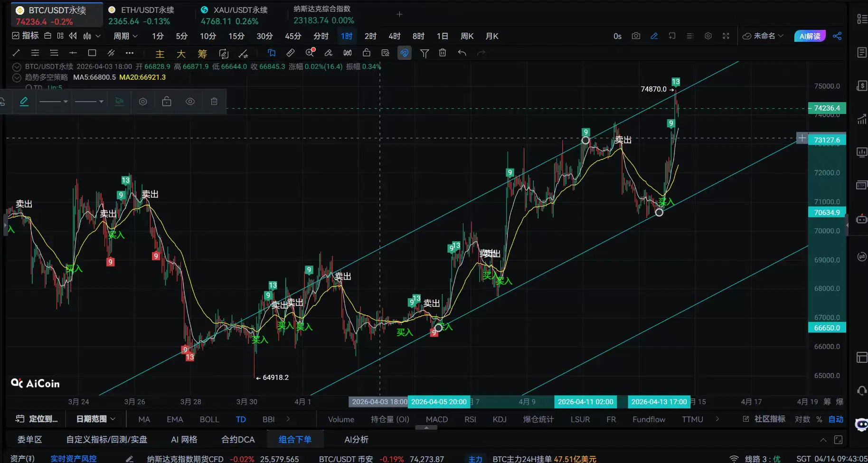868x463 pixels.
Task: Click the robot icon in right sidebar
Action: pos(861,219)
